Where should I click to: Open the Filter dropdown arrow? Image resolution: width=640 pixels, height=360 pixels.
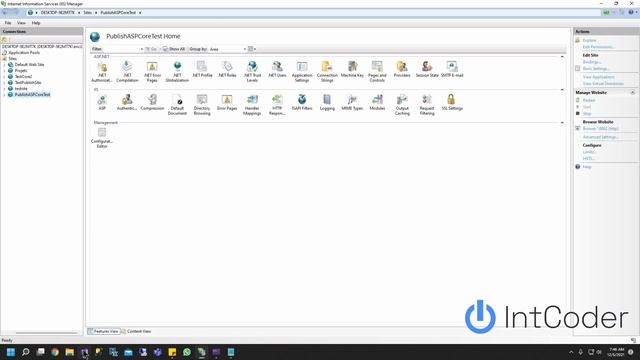[x=142, y=49]
